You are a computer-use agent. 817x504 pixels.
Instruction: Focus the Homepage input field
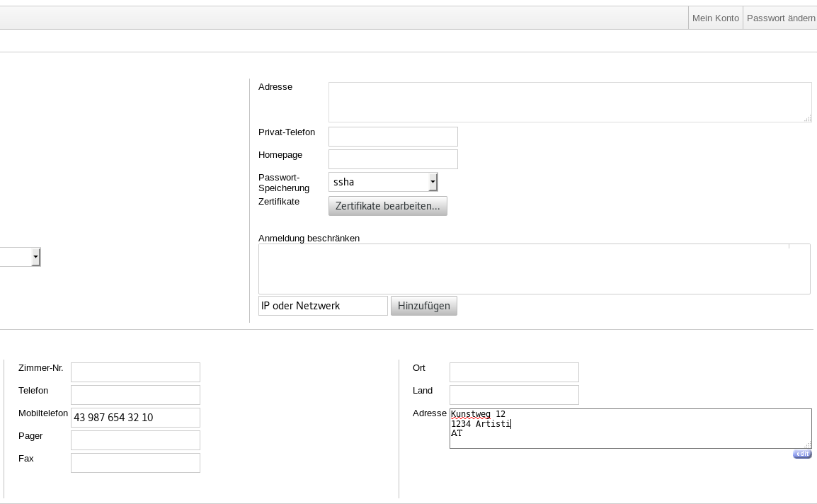coord(393,159)
